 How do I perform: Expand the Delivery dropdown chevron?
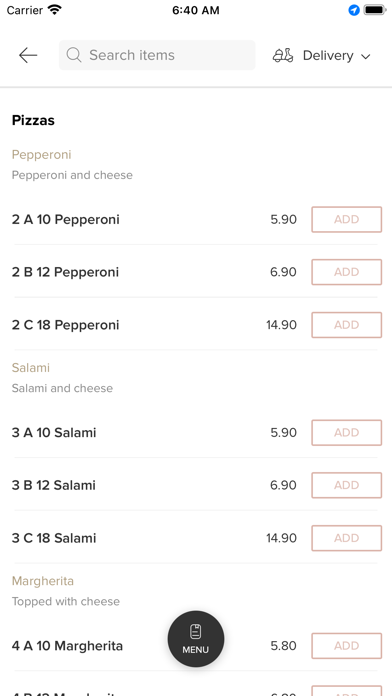(x=365, y=56)
